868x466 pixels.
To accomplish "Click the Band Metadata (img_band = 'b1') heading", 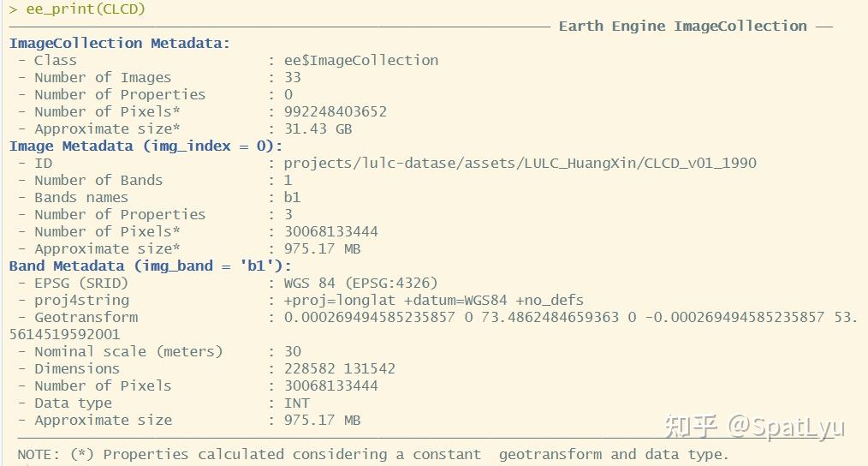I will 151,266.
